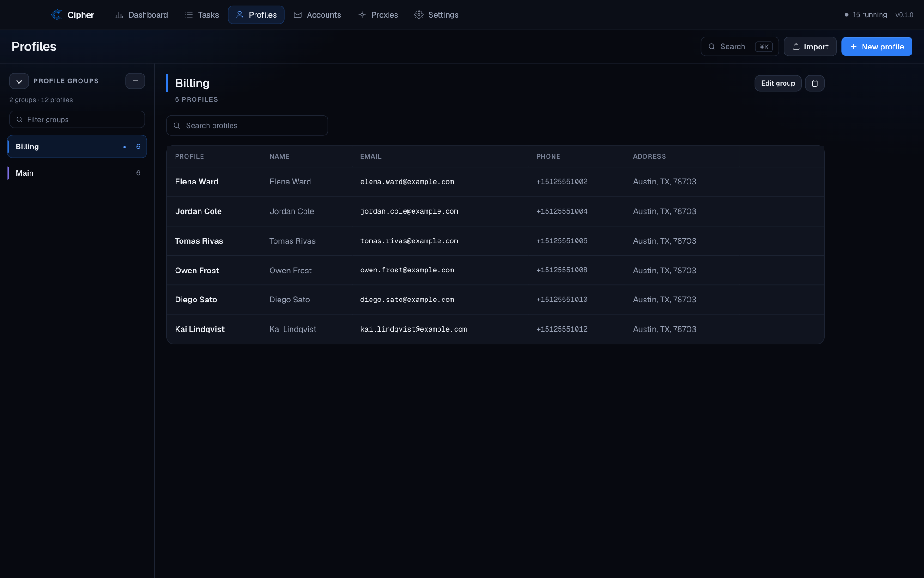Go to the Tasks tab
The height and width of the screenshot is (578, 924).
202,15
